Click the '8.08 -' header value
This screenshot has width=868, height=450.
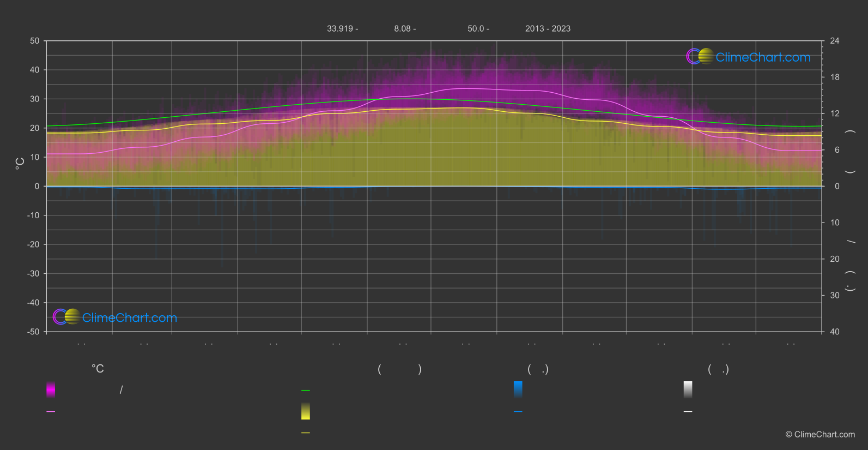point(405,29)
